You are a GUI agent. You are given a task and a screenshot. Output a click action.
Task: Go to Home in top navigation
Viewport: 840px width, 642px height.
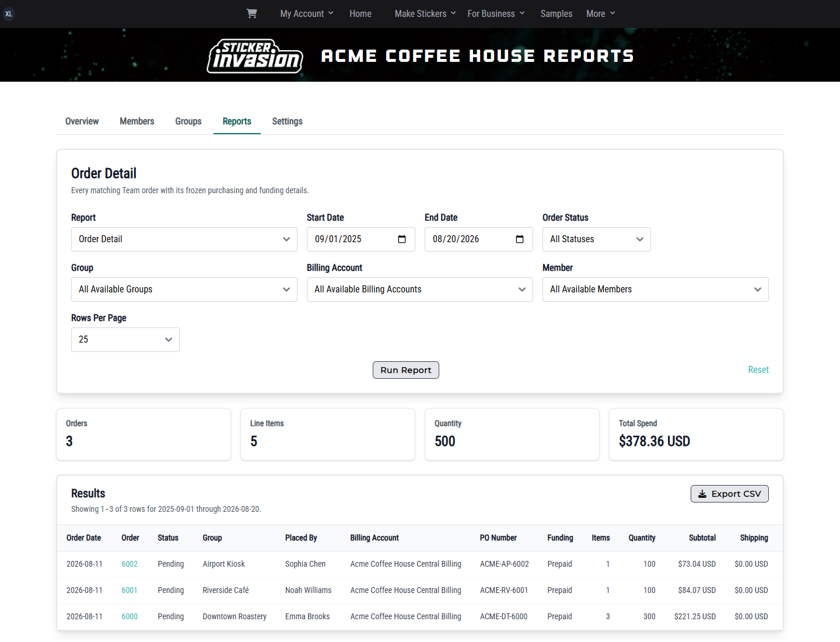(x=360, y=13)
